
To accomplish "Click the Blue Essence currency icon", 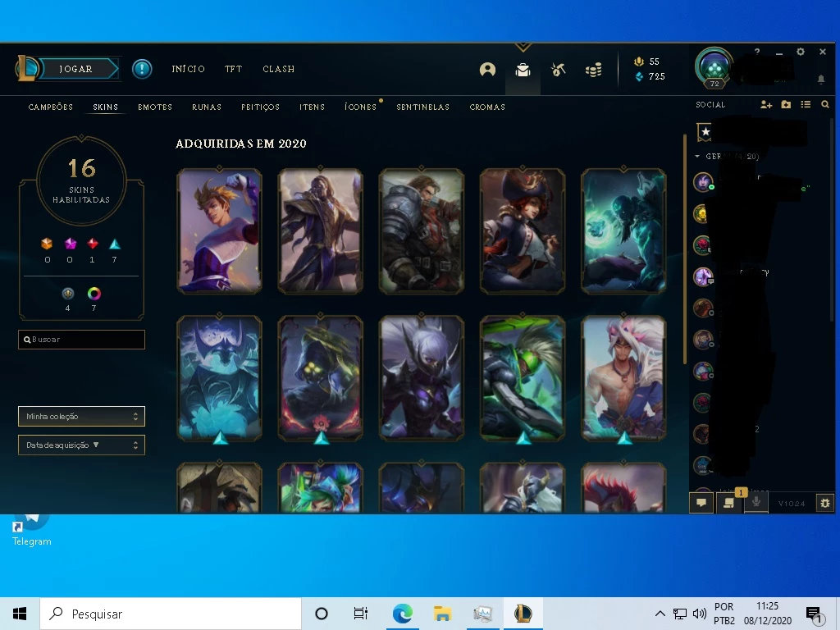I will pyautogui.click(x=638, y=76).
